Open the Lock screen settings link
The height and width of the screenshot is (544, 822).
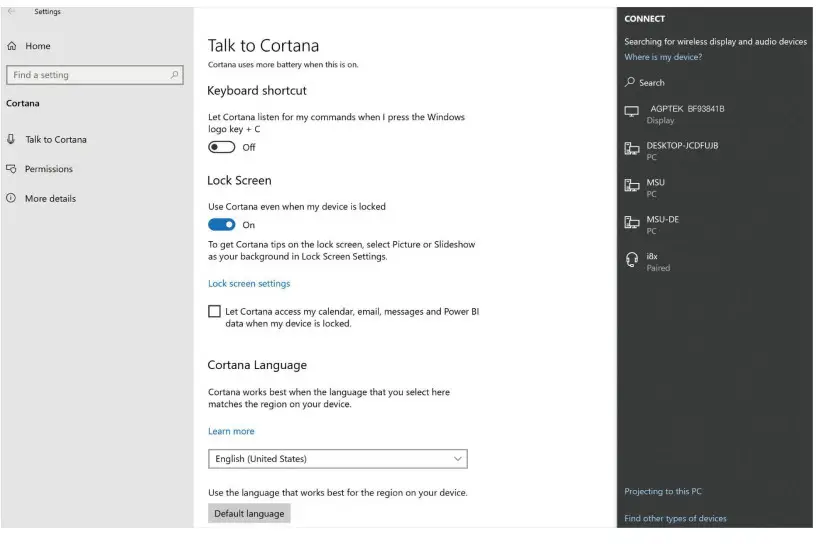pyautogui.click(x=249, y=284)
